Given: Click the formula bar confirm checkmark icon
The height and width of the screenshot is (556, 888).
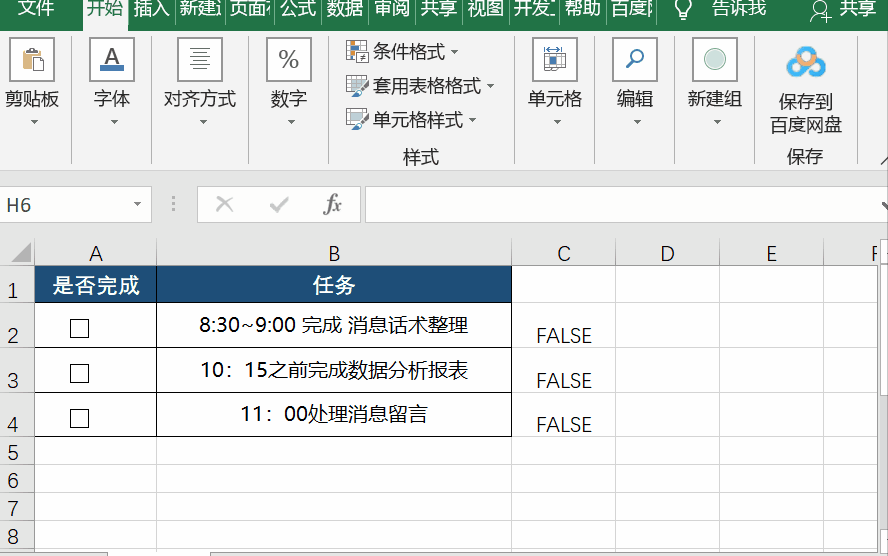Looking at the screenshot, I should [x=279, y=204].
